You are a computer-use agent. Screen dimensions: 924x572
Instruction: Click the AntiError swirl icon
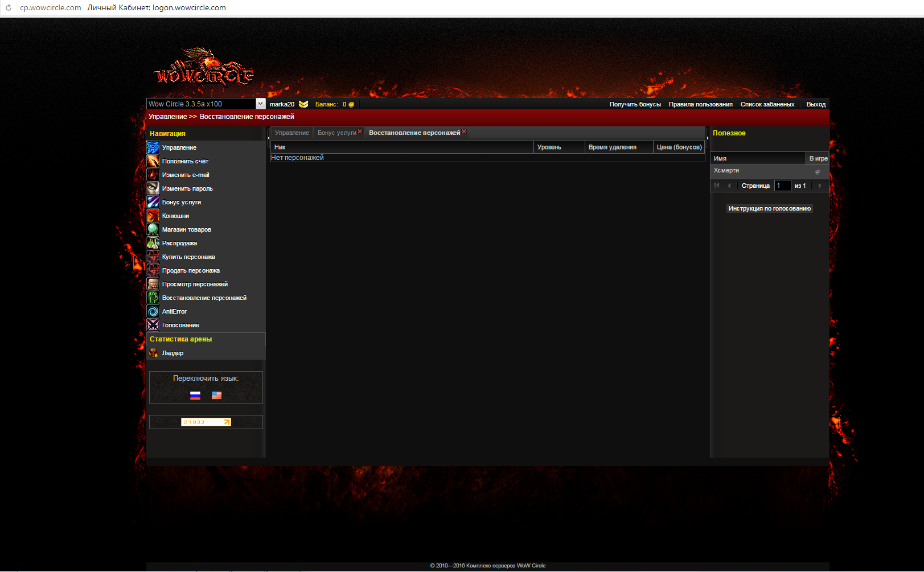(153, 311)
